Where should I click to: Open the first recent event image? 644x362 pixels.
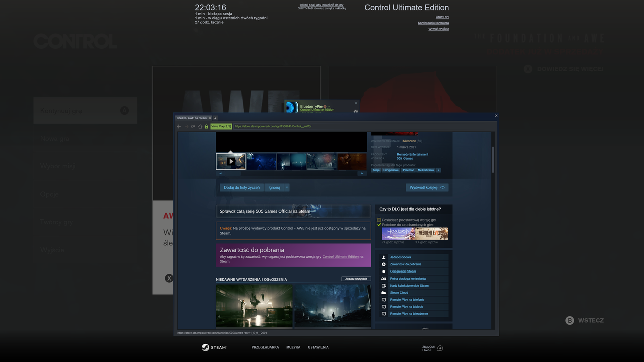coord(254,306)
